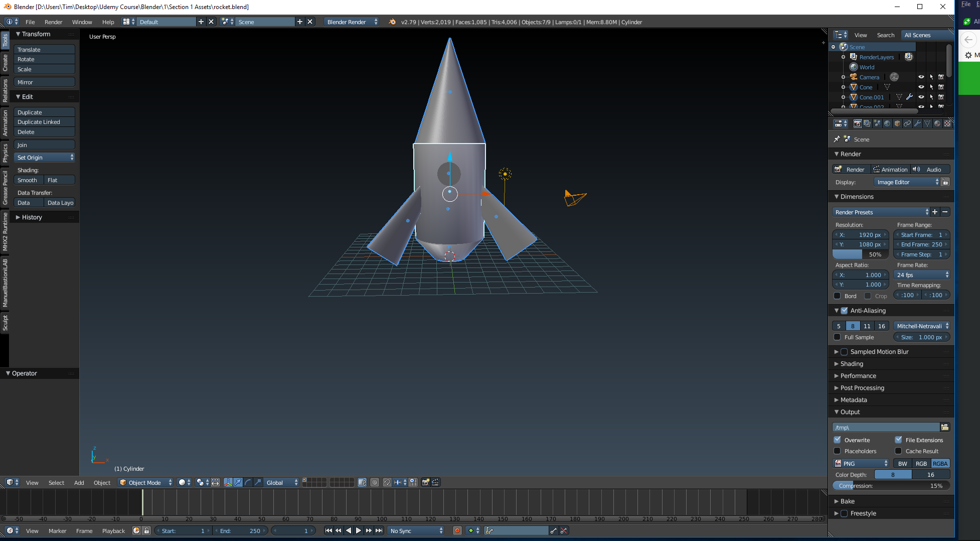Hide the Cone object in the Outliner
This screenshot has height=541, width=980.
point(921,87)
